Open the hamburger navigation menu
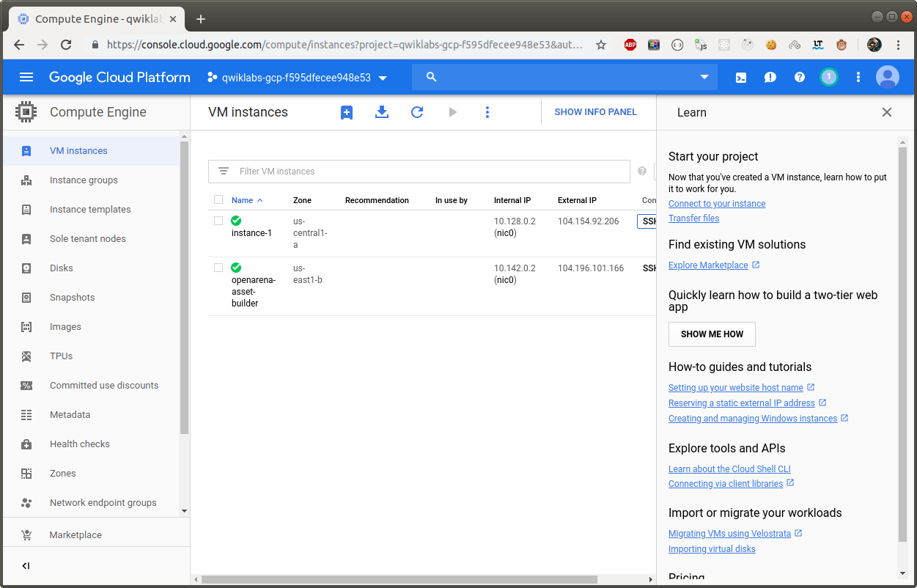Screen dimensions: 917x588 point(26,77)
